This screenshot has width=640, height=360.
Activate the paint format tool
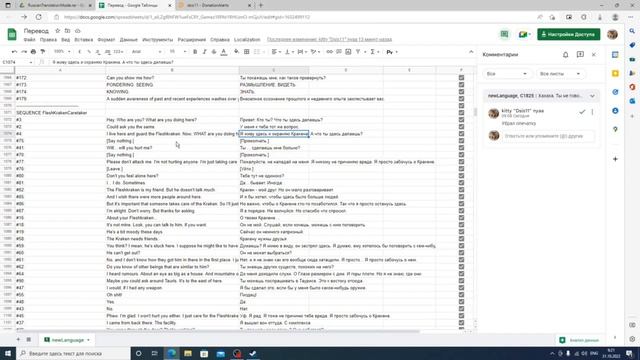42,52
